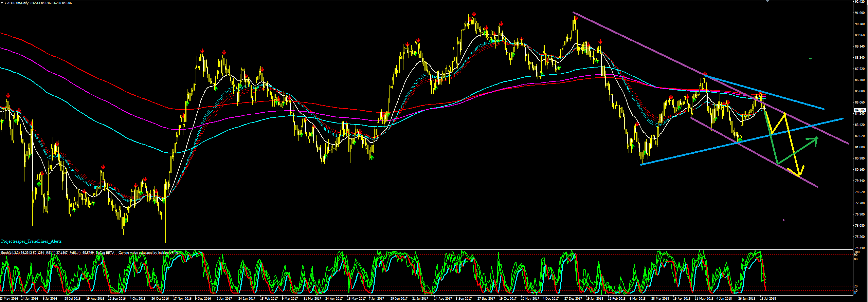Click the 76.900 price scale label
The width and height of the screenshot is (868, 302).
click(x=860, y=214)
